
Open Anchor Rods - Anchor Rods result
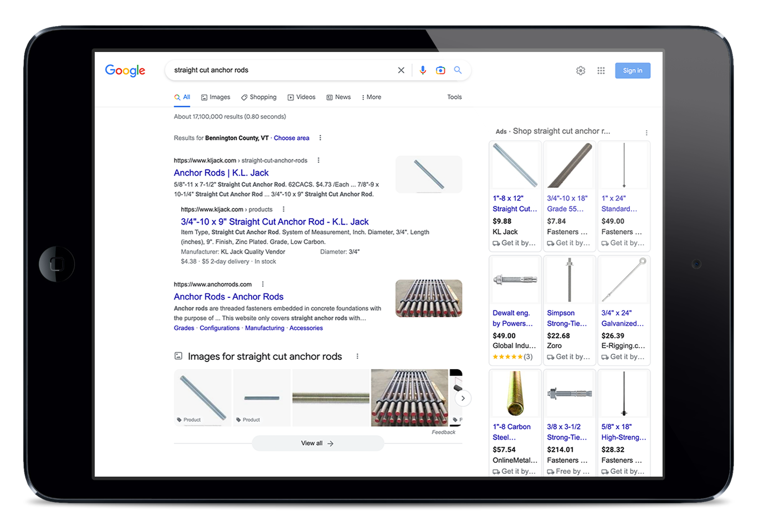coord(229,297)
